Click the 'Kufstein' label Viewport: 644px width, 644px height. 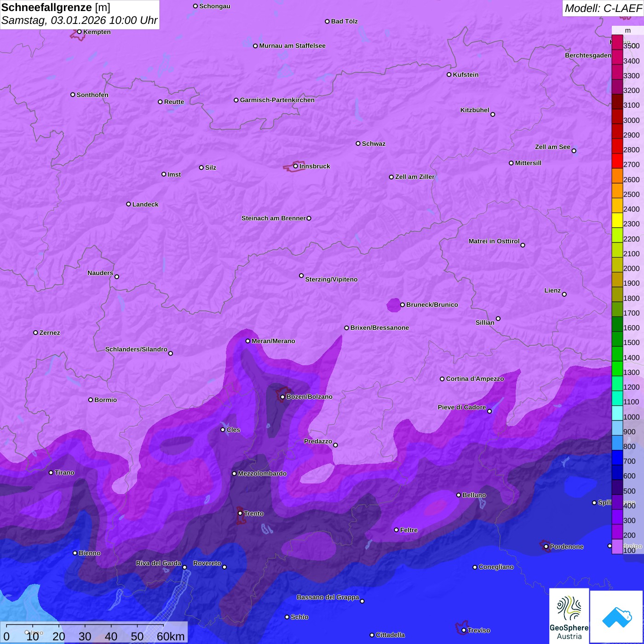tap(466, 75)
